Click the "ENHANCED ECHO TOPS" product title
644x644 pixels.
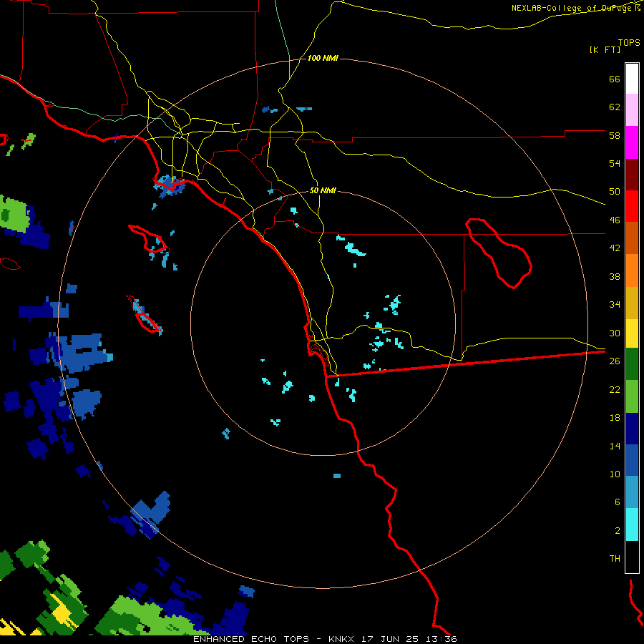click(251, 639)
